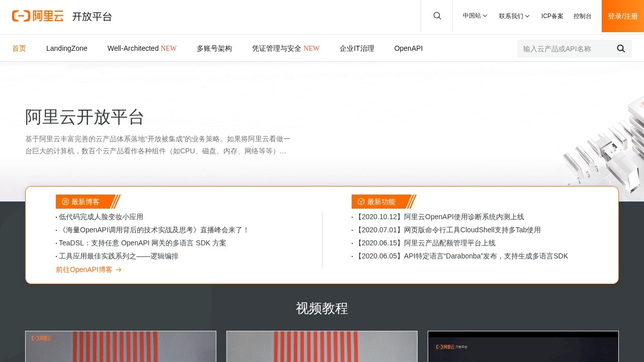Open the first video tutorial thumbnail
644x362 pixels.
[121, 346]
